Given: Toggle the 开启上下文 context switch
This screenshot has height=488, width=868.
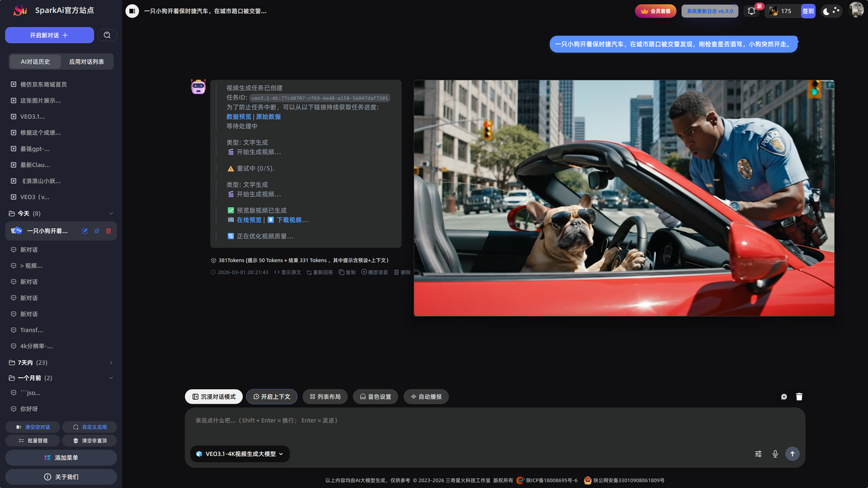Looking at the screenshot, I should (x=272, y=396).
